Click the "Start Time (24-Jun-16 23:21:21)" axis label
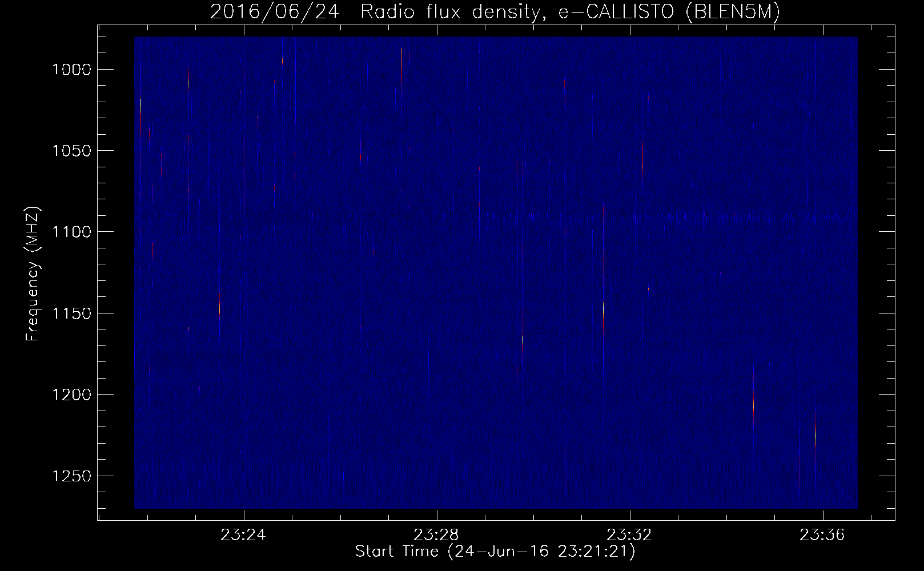This screenshot has width=924, height=571. [x=495, y=552]
